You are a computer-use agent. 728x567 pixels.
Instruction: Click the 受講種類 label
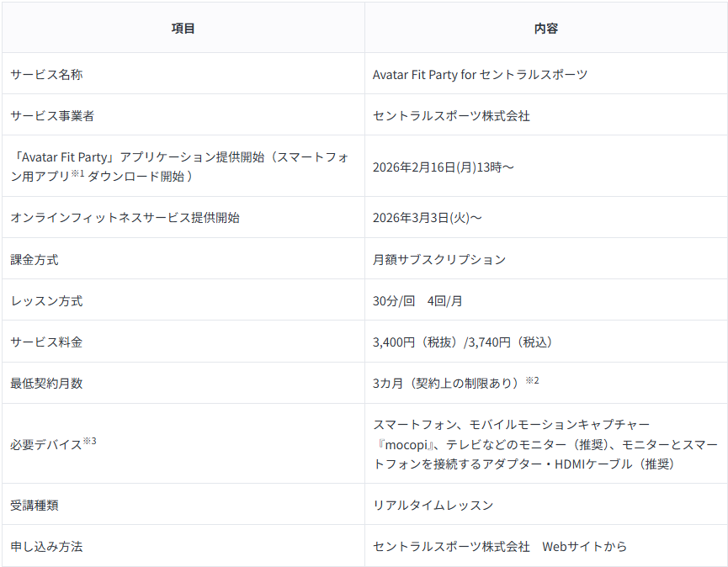(35, 505)
